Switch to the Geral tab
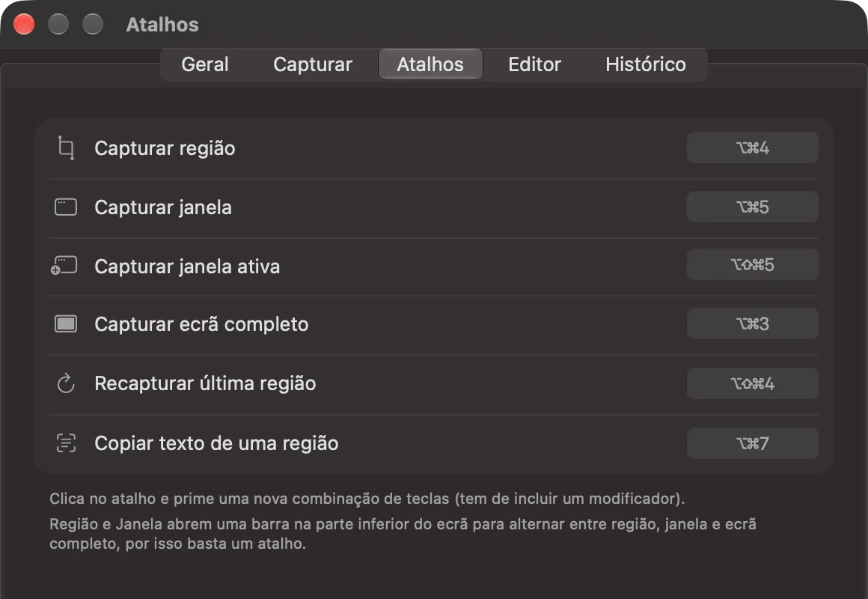 click(x=205, y=64)
